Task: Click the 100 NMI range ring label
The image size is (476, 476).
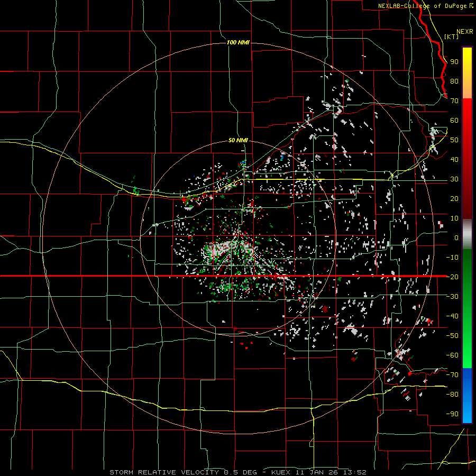Action: click(x=238, y=42)
